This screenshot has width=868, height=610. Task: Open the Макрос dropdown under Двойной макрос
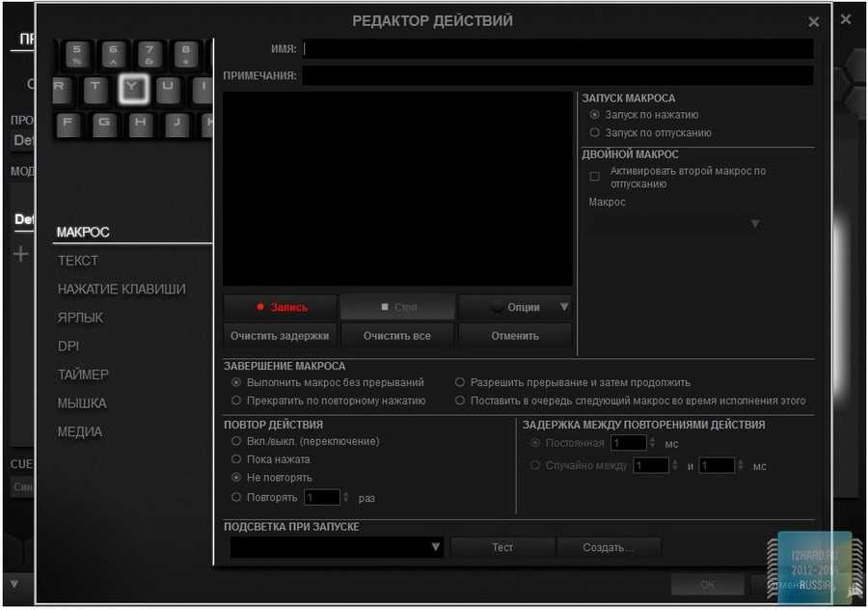[x=675, y=224]
